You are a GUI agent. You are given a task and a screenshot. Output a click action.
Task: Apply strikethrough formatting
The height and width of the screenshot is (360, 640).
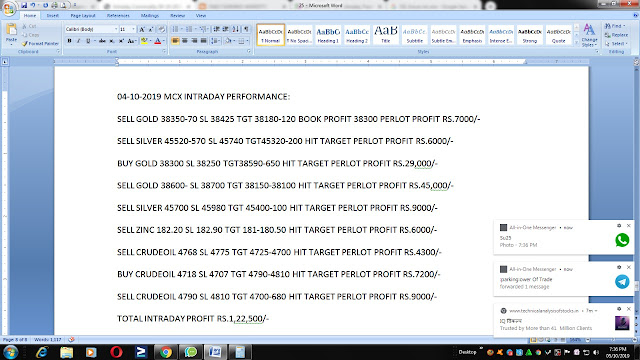point(102,41)
